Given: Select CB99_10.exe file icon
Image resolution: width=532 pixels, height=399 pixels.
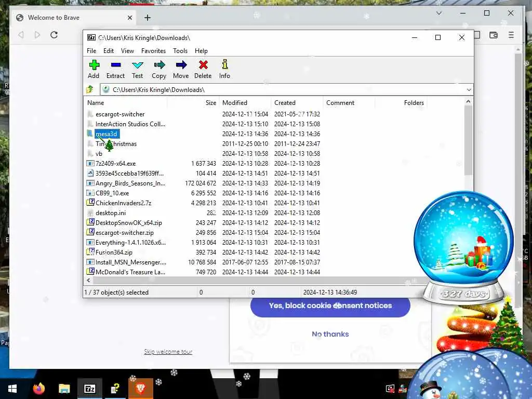Looking at the screenshot, I should coord(90,193).
